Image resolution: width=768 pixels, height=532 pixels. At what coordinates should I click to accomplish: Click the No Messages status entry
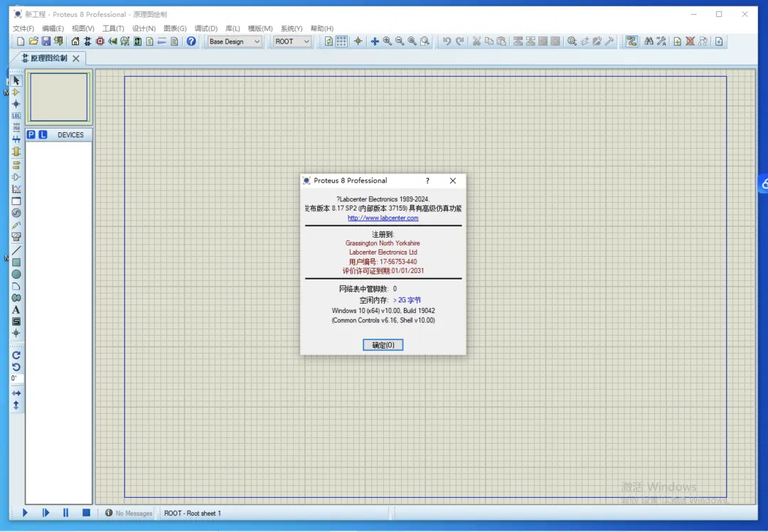tap(129, 513)
